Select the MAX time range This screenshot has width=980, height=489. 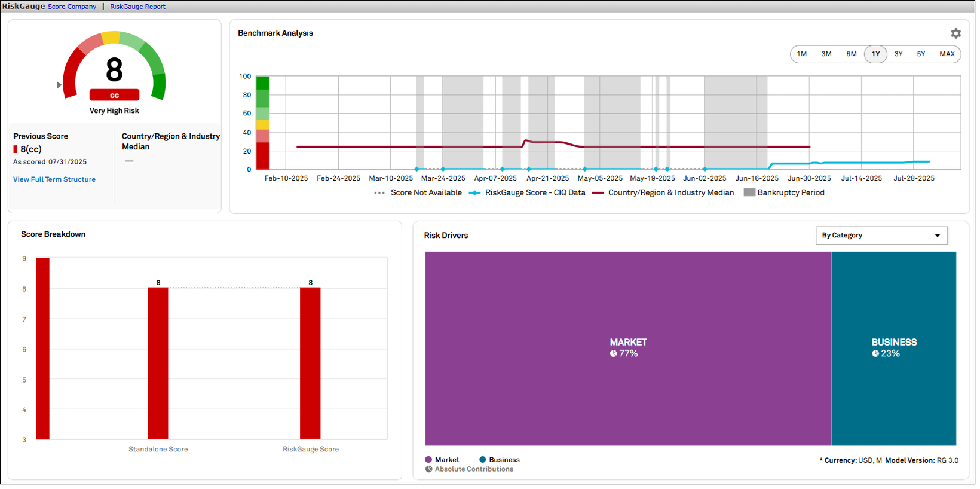coord(947,54)
